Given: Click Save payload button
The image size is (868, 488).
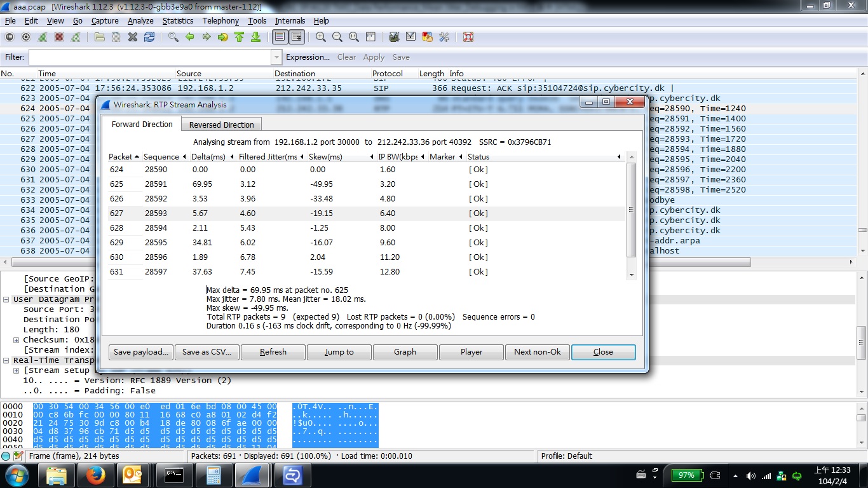Looking at the screenshot, I should tap(141, 352).
